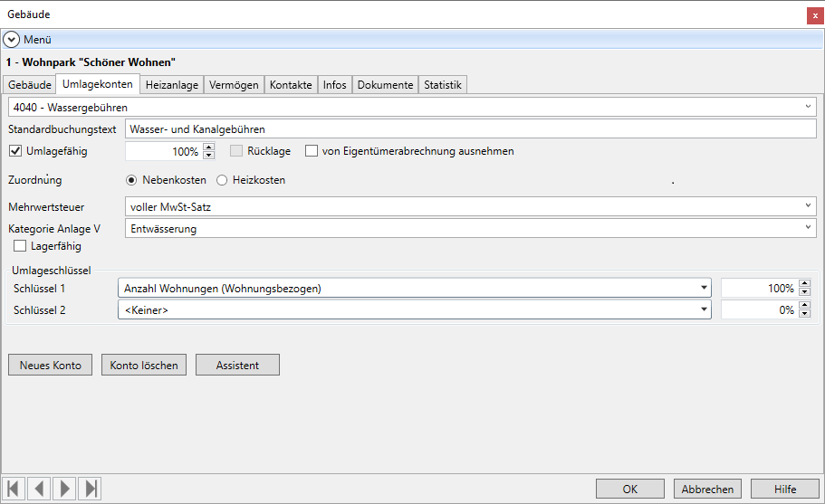The width and height of the screenshot is (825, 504).
Task: Open the Mehrwertsteuer dropdown
Action: pyautogui.click(x=807, y=207)
